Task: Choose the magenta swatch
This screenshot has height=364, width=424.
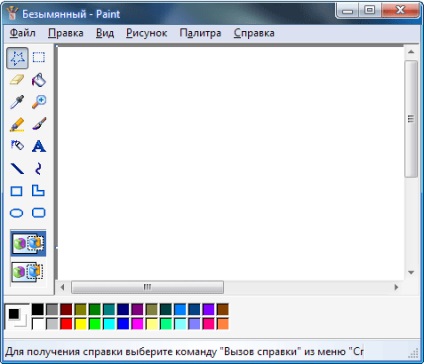Action: pyautogui.click(x=137, y=324)
